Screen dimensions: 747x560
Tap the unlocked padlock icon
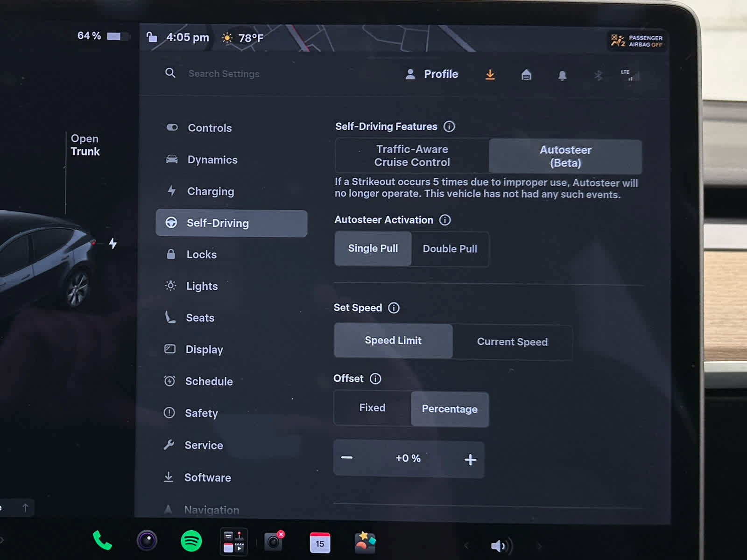[152, 37]
